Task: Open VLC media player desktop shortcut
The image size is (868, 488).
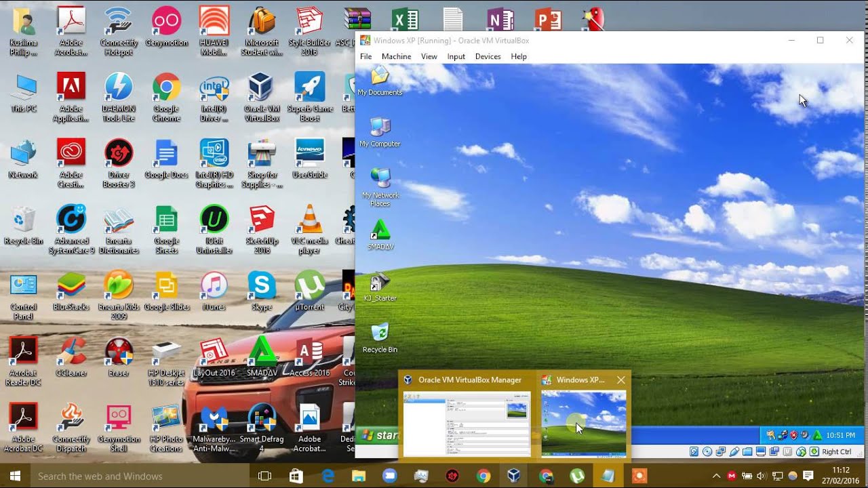Action: click(309, 230)
